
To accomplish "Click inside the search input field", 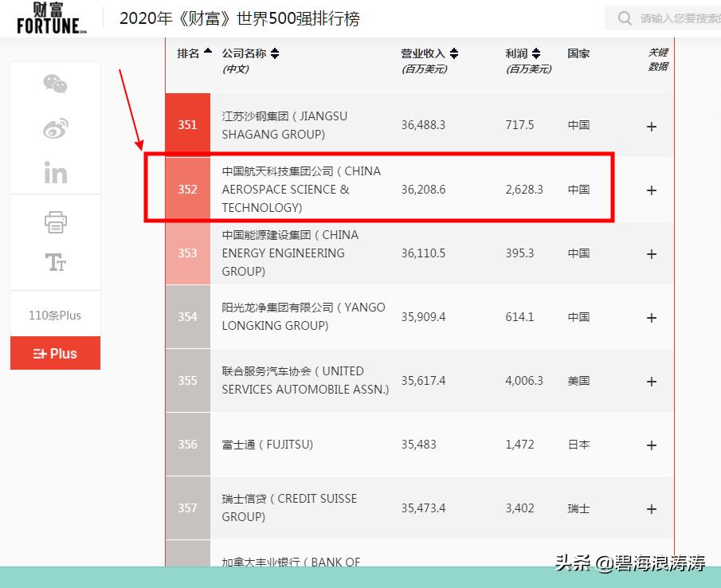I will [x=677, y=18].
